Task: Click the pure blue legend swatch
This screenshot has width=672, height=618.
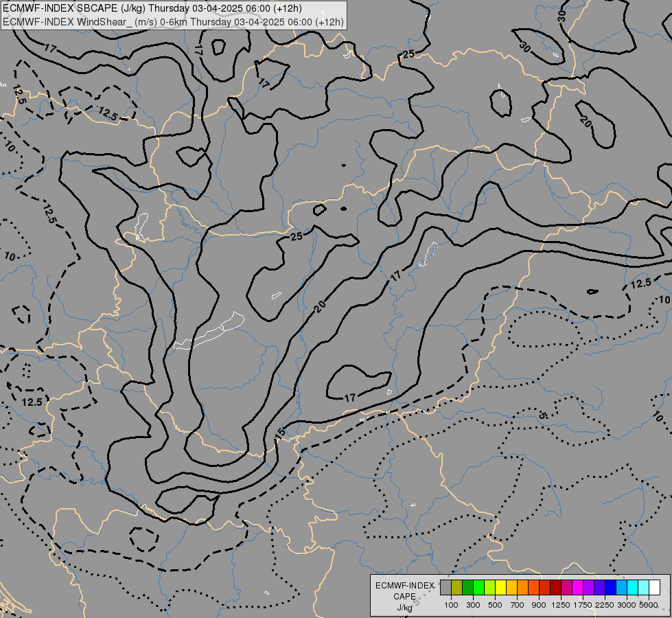Action: [611, 587]
